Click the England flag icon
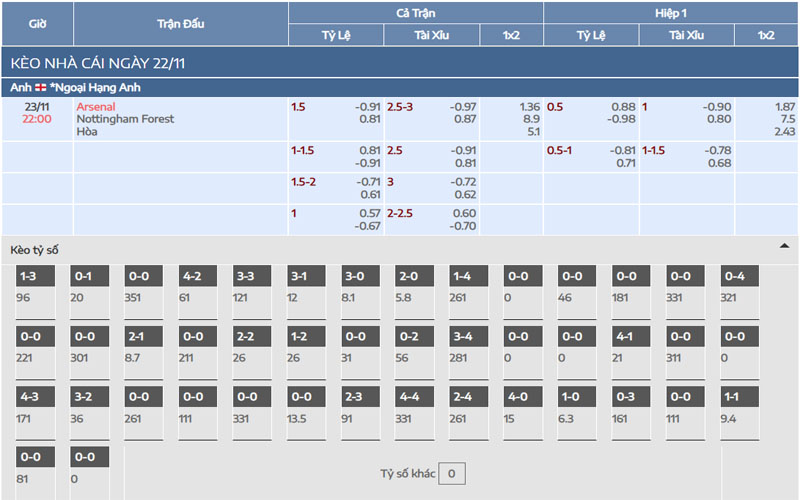 coord(40,88)
